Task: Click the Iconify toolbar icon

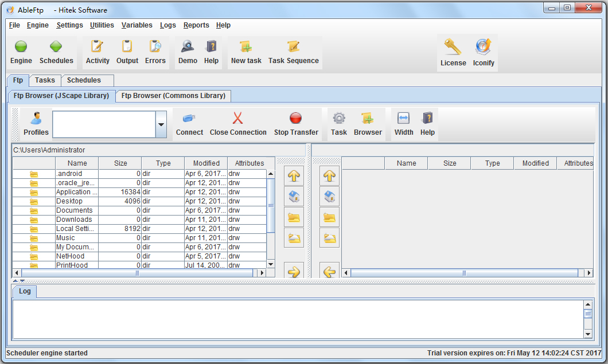Action: click(484, 48)
